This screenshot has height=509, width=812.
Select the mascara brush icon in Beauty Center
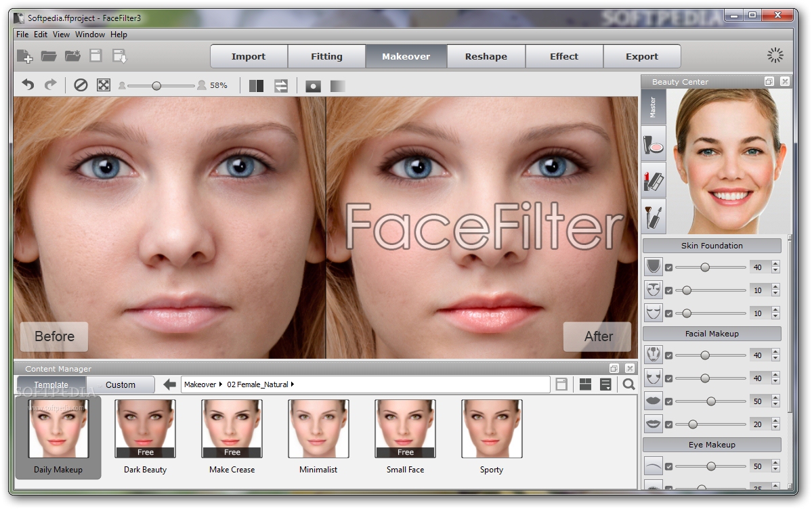click(x=654, y=217)
